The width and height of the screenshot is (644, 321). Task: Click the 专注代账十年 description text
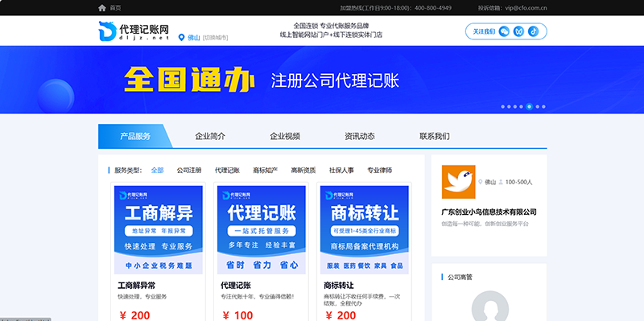[258, 296]
